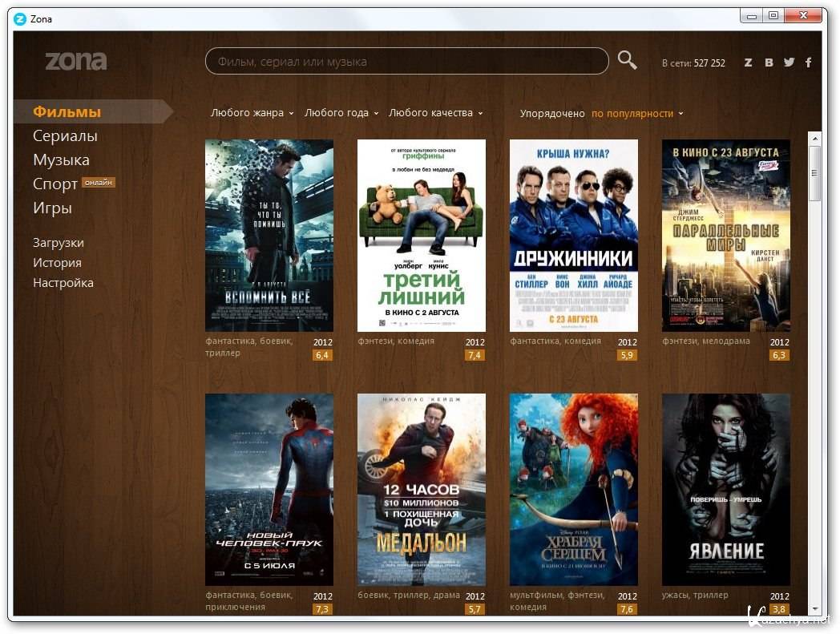Select the Музыка section in sidebar
Screen dimensions: 840x634
[x=61, y=160]
